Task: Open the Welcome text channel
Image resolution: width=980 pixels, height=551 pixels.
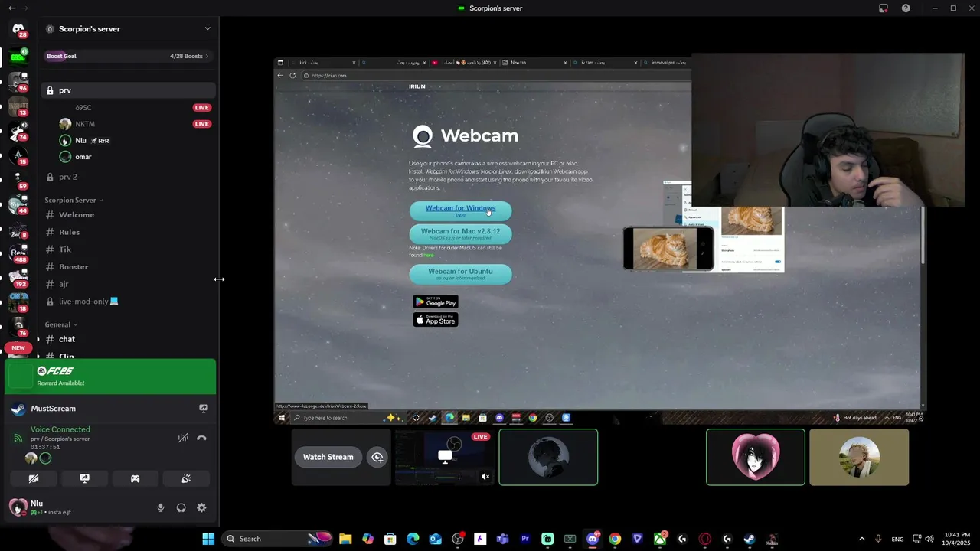Action: click(x=127, y=215)
